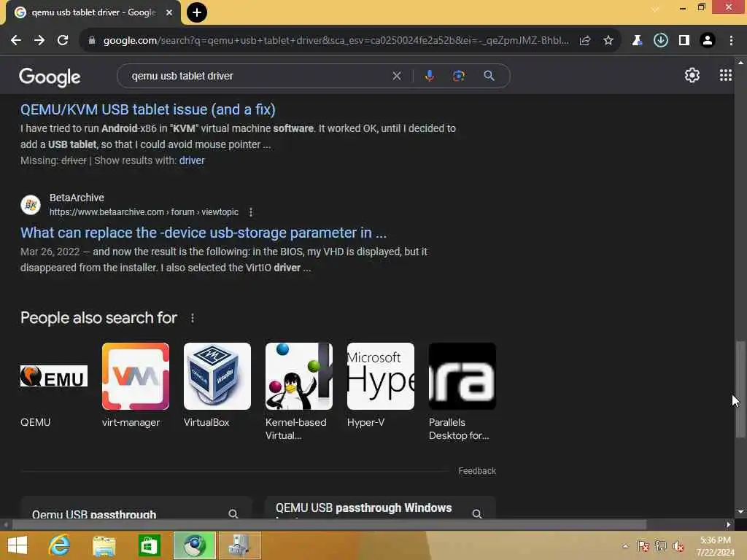
Task: Search related QEMU USB passthrough Windows
Action: coord(380,508)
